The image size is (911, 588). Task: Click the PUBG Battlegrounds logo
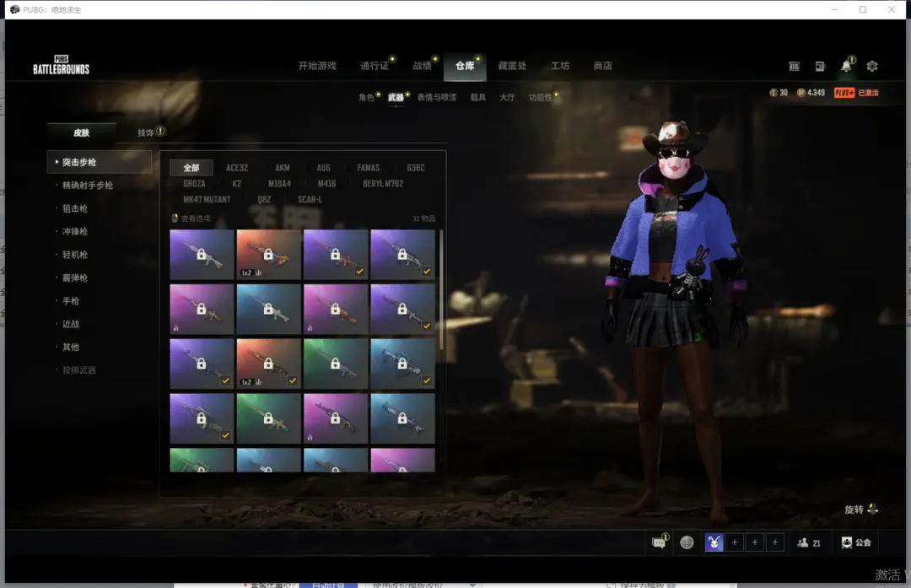click(61, 65)
